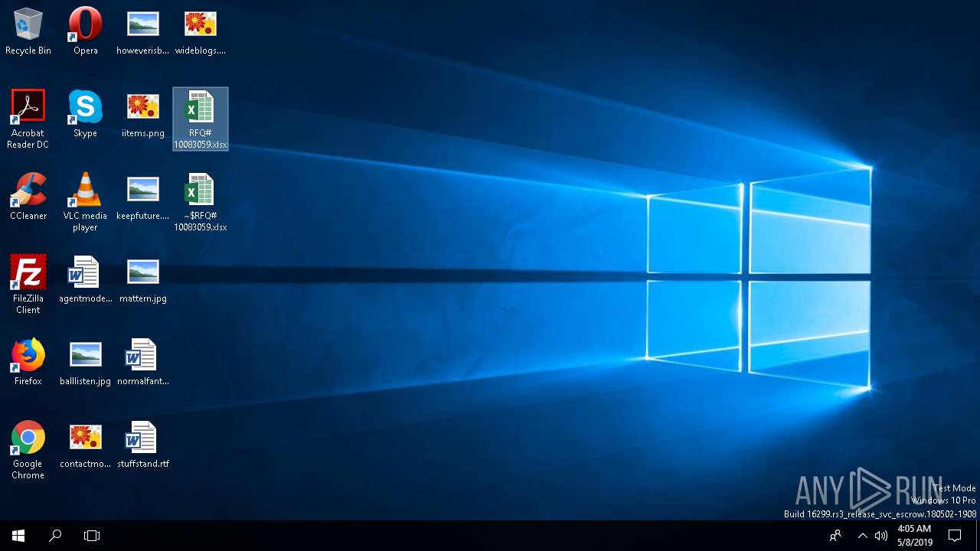Viewport: 980px width, 551px height.
Task: Launch Opera browser shortcut
Action: pos(85,31)
